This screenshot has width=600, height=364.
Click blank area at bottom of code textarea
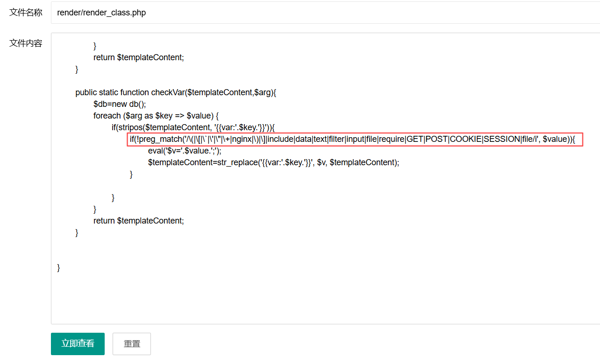tap(322, 299)
